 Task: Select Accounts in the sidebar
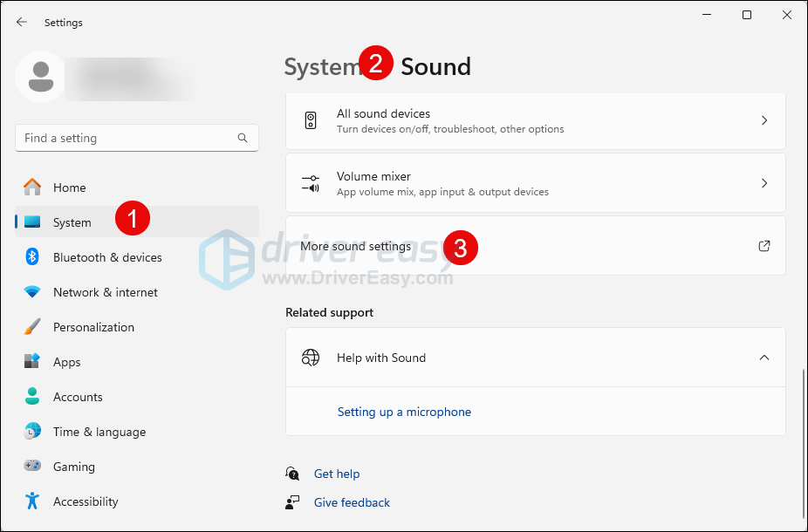pos(78,397)
